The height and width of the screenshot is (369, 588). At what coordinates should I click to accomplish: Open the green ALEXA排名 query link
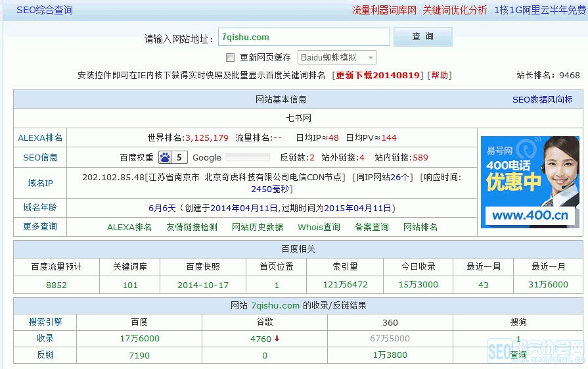pos(129,227)
